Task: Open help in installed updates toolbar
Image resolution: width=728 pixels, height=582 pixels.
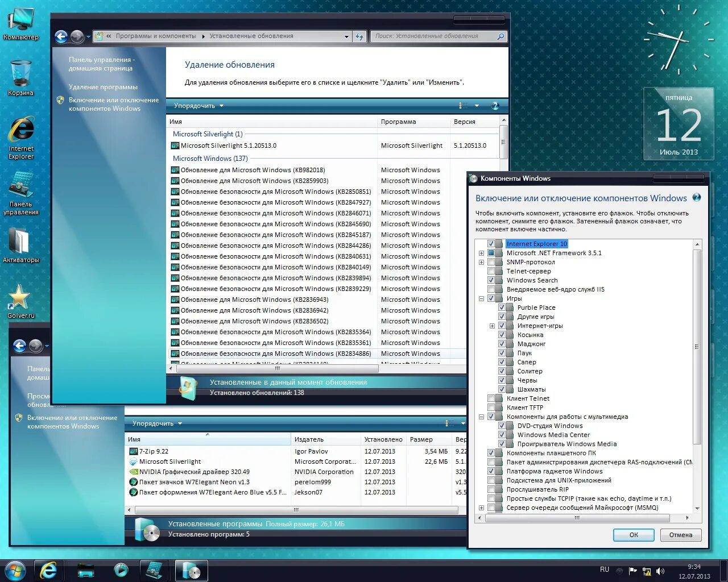Action: click(495, 106)
